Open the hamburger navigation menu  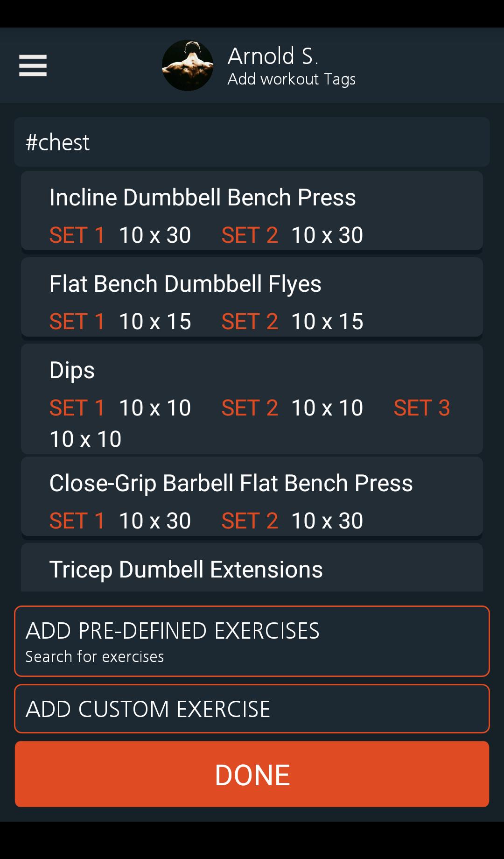click(x=32, y=66)
